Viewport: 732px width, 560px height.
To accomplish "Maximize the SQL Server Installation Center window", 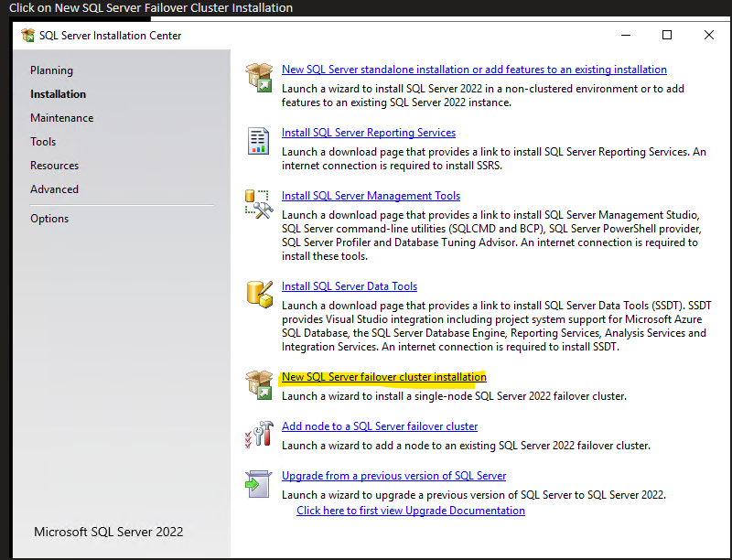I will coord(667,35).
